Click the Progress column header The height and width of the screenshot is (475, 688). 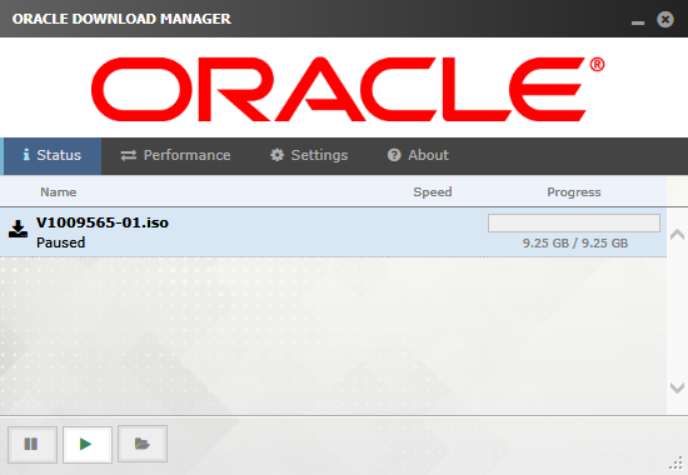[x=574, y=192]
